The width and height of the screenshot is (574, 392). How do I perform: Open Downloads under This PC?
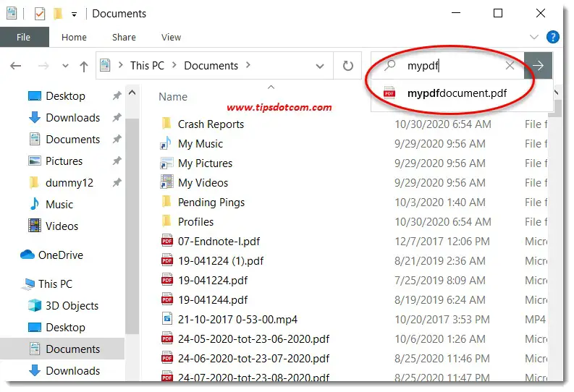pyautogui.click(x=72, y=371)
